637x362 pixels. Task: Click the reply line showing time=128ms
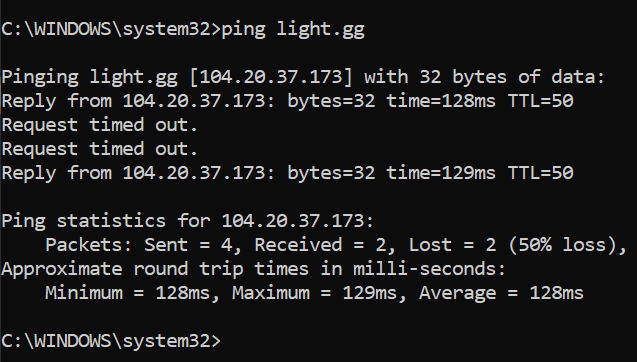[287, 101]
